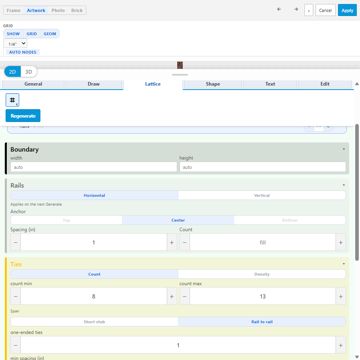Increase rails Count with plus button
The image size is (360, 360).
click(340, 242)
